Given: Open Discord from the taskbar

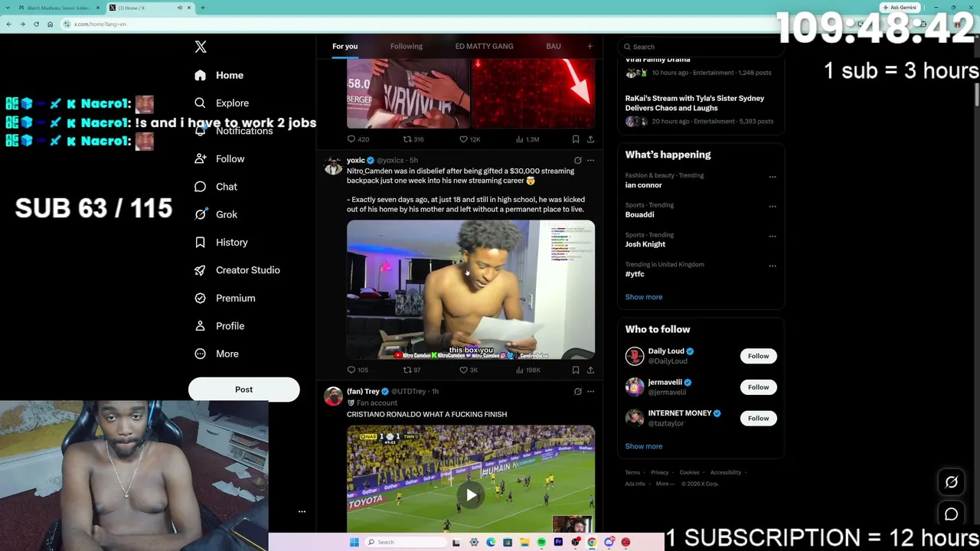Looking at the screenshot, I should 609,543.
